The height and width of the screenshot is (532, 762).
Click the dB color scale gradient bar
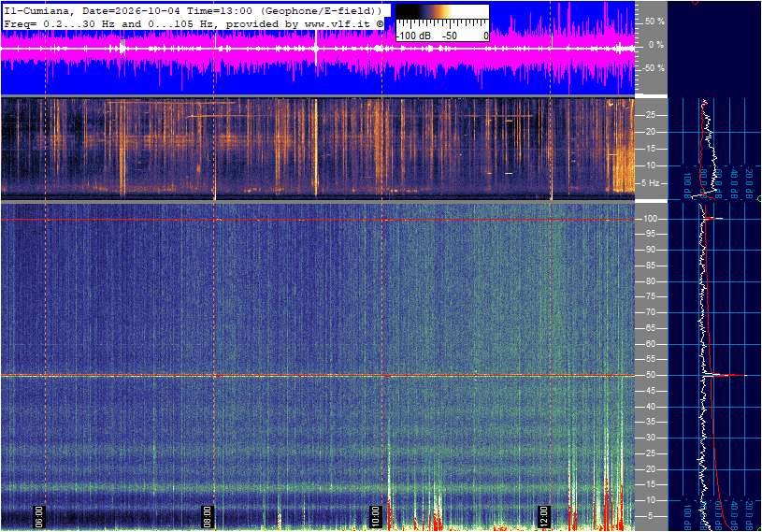[442, 12]
